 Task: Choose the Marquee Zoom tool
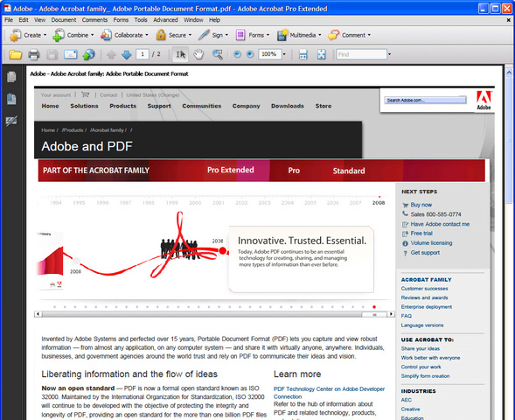[217, 54]
